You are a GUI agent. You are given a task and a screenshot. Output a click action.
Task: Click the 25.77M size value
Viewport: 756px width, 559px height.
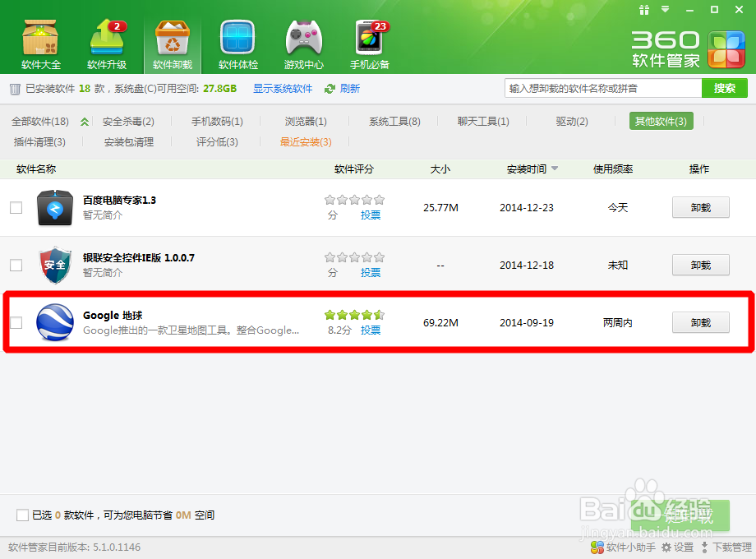[440, 208]
